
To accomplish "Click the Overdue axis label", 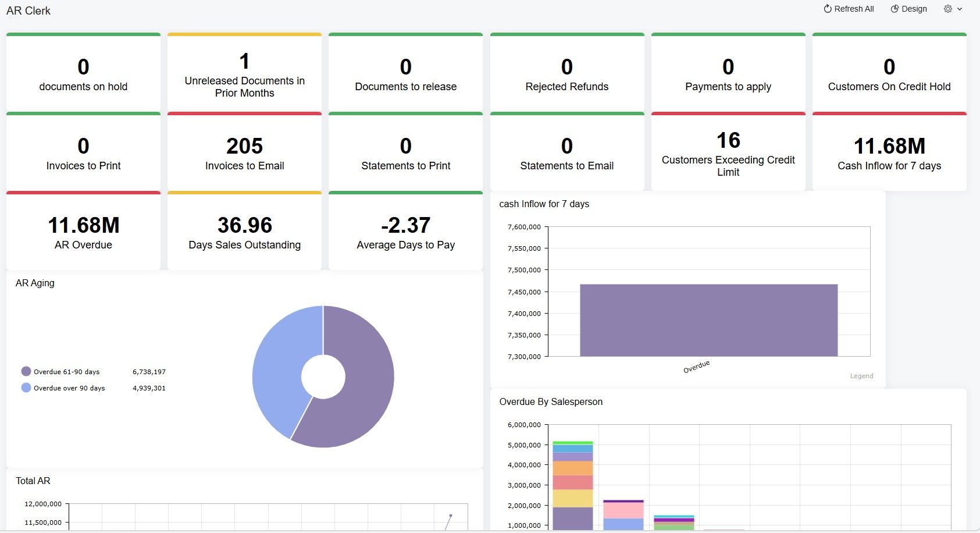I will click(696, 367).
